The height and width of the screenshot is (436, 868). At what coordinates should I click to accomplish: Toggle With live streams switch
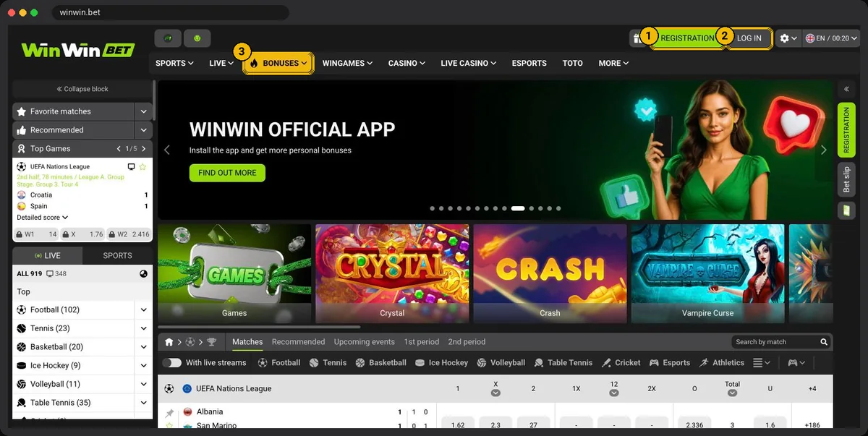click(171, 363)
